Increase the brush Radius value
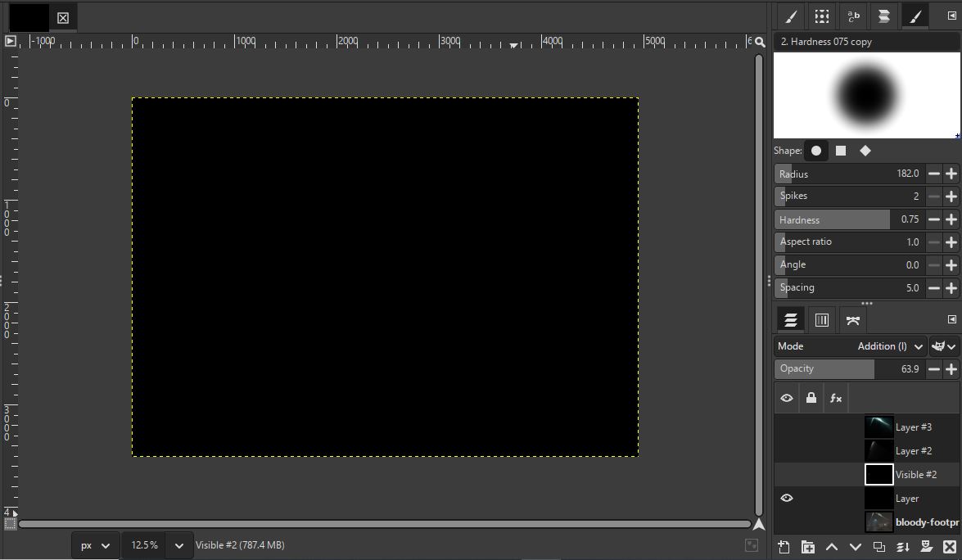962x560 pixels. click(x=951, y=174)
